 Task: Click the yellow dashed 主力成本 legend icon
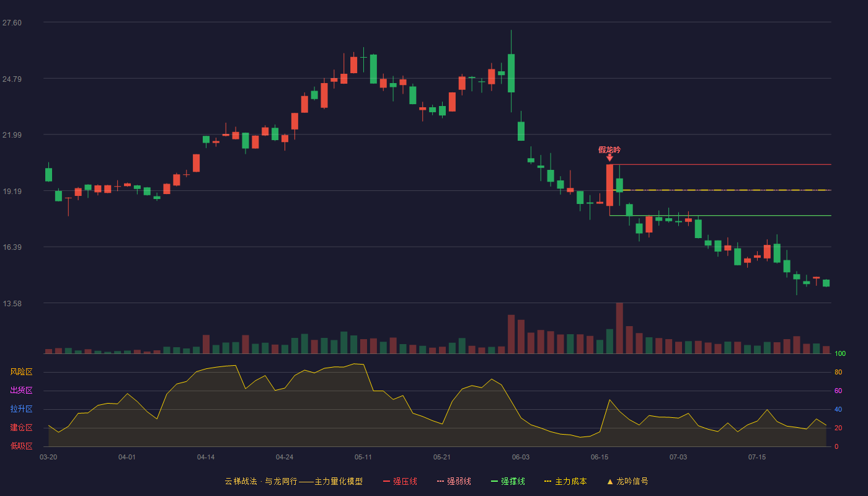(548, 481)
